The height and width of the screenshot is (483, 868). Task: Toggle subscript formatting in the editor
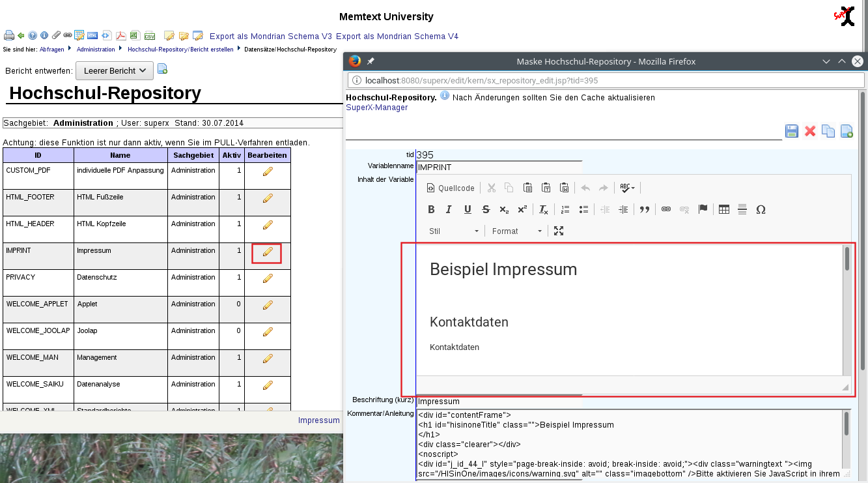[x=504, y=209]
